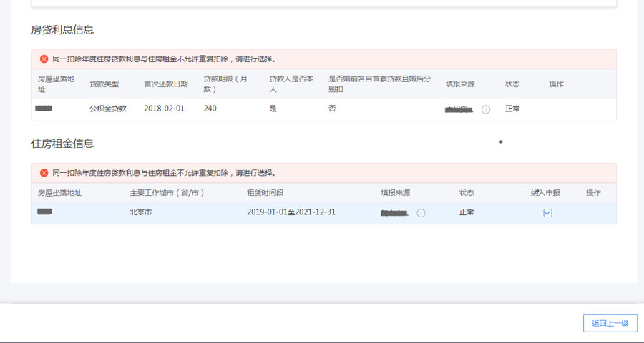Click the 2018-02-01 first repayment date cell
The width and height of the screenshot is (644, 343).
coord(164,109)
